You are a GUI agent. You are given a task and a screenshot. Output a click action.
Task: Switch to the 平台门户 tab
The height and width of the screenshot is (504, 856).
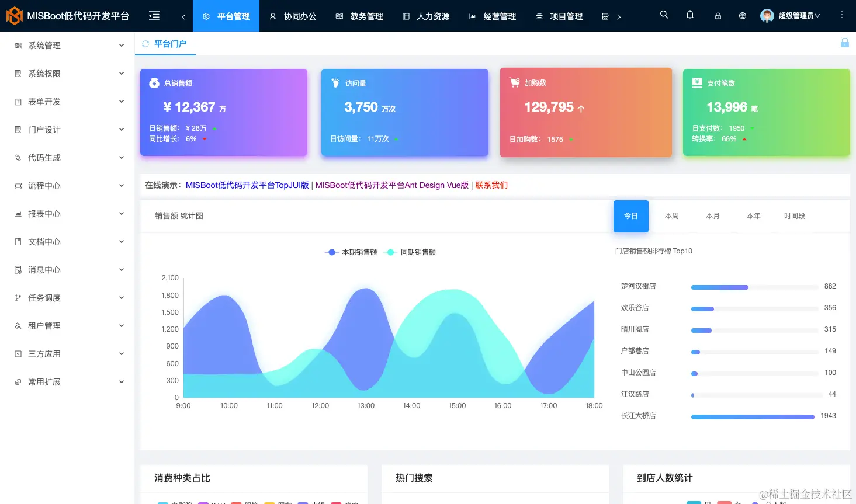[x=165, y=44]
